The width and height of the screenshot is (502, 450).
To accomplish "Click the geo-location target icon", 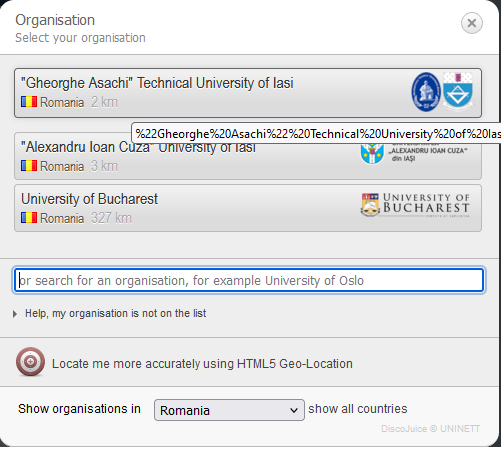I will pos(30,362).
